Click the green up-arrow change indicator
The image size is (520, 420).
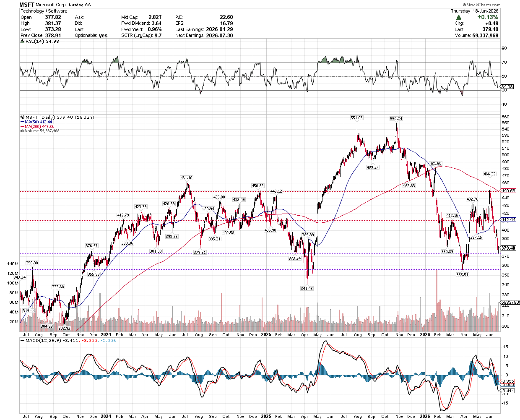point(459,17)
